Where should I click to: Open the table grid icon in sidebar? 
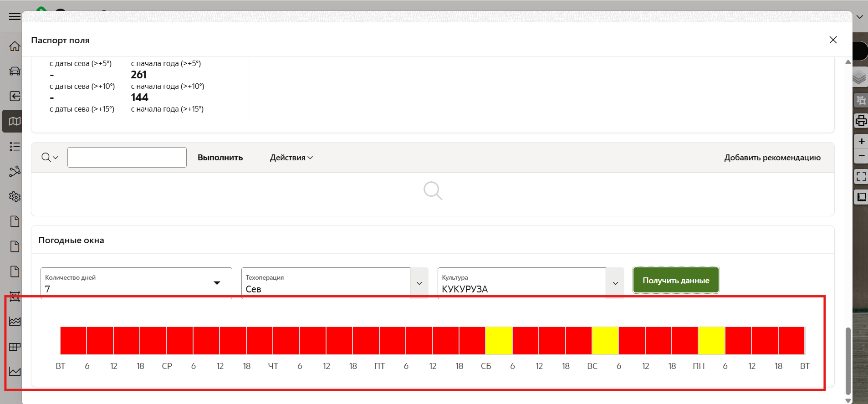(15, 347)
